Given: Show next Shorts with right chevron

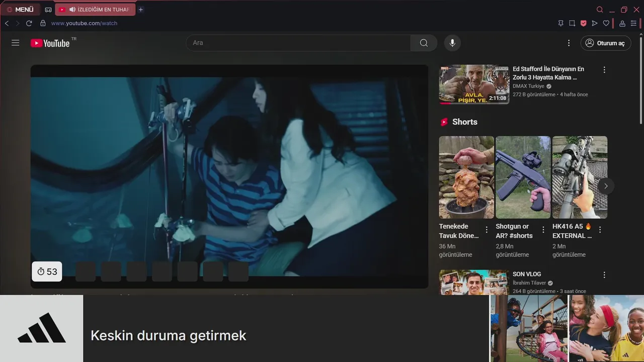Looking at the screenshot, I should point(606,186).
